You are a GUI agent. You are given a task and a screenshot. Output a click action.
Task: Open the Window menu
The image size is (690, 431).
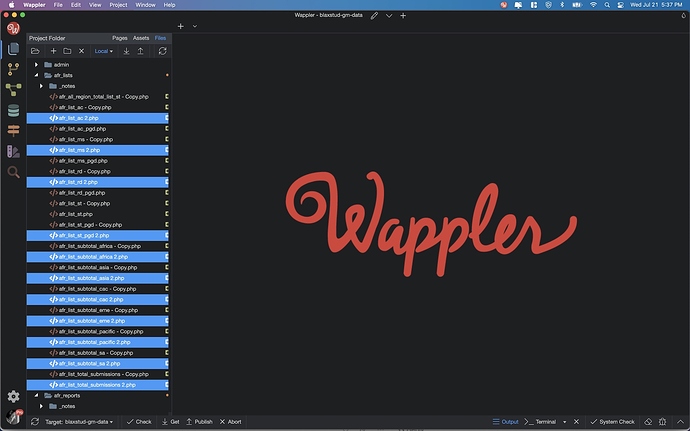point(145,5)
